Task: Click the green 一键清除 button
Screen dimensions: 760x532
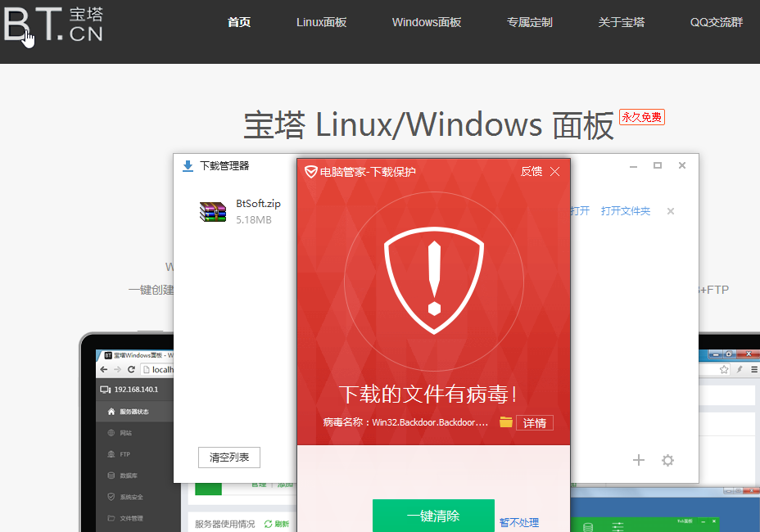Action: 433,516
